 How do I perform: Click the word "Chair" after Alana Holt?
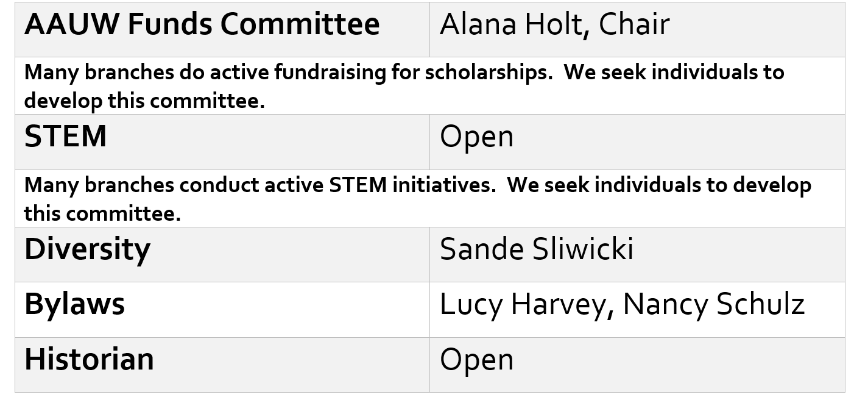click(x=634, y=26)
